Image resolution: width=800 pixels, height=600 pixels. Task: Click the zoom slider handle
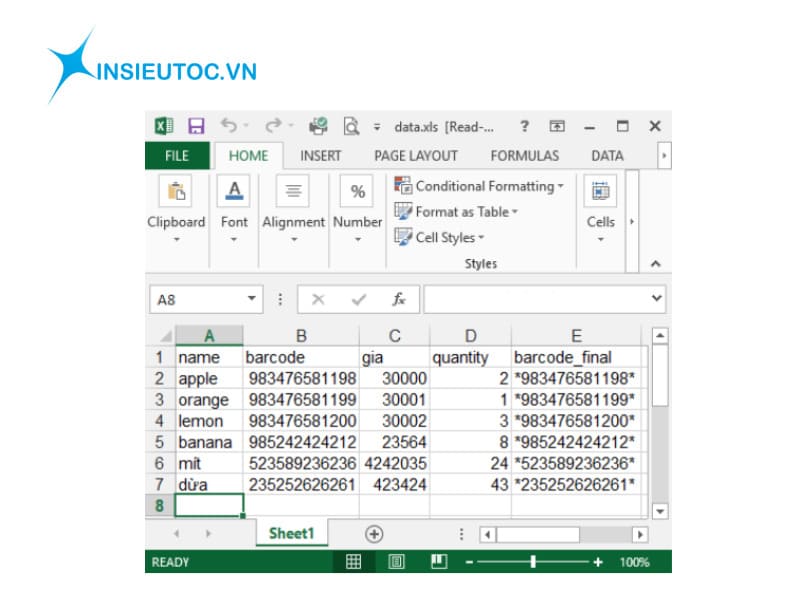coord(532,562)
